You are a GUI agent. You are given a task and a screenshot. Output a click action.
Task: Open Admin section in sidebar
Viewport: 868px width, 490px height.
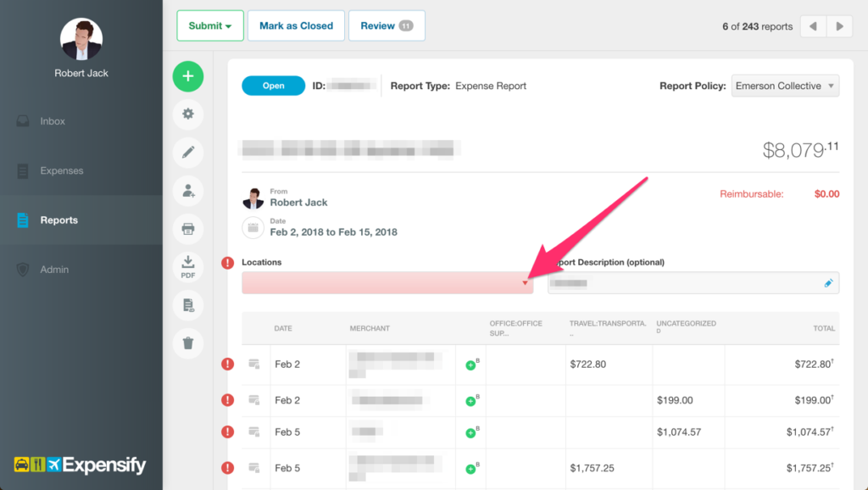54,270
